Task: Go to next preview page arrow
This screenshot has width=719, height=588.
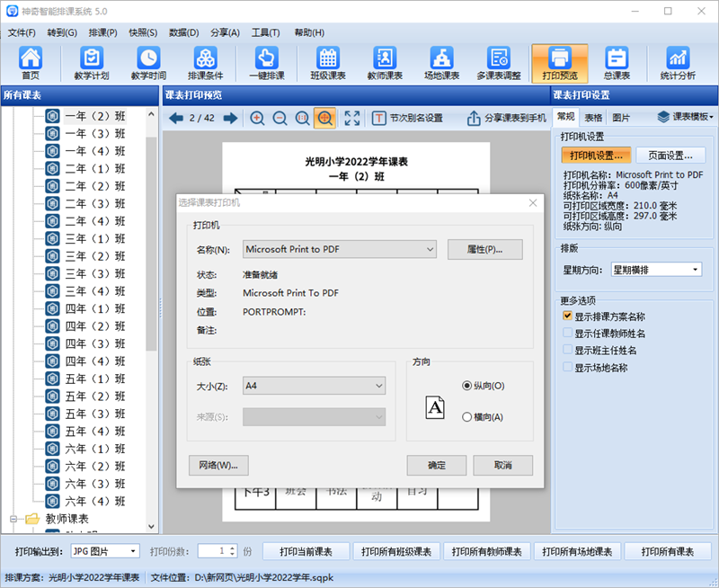Action: coord(230,118)
